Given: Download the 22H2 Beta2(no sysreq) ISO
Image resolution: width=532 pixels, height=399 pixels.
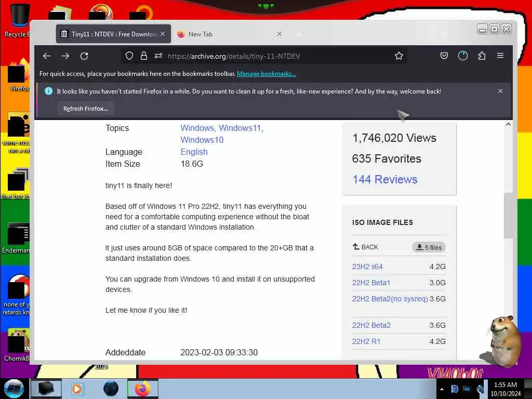Looking at the screenshot, I should click(390, 299).
